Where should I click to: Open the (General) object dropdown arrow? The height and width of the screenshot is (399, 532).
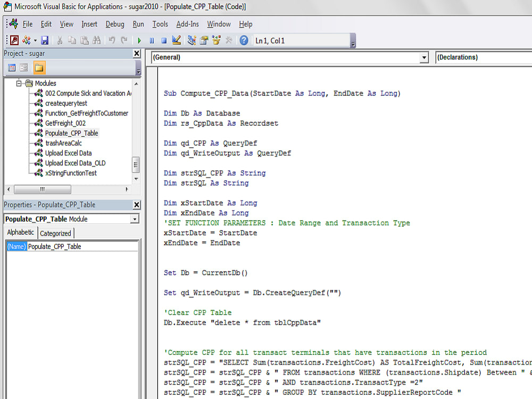tap(424, 57)
